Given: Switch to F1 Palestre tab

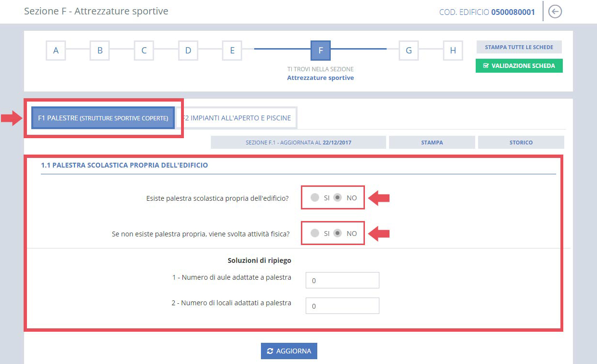Looking at the screenshot, I should (103, 118).
